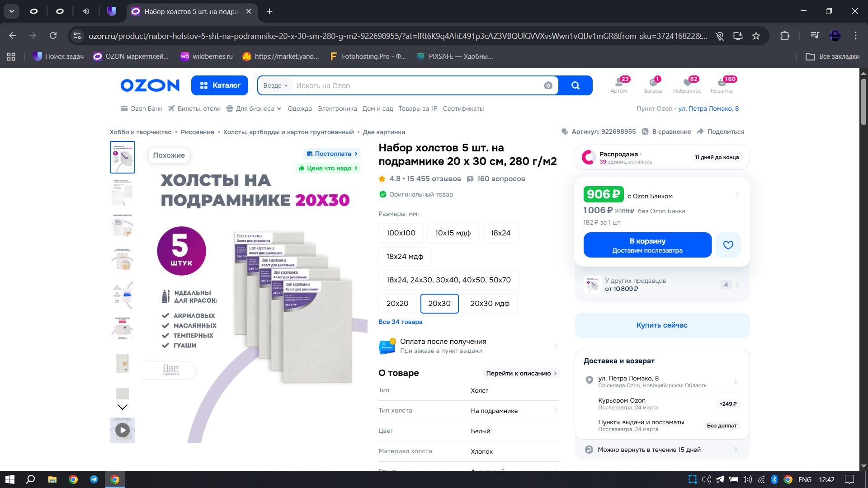Click the Все 34 товара link
The image size is (868, 488).
[x=400, y=322]
